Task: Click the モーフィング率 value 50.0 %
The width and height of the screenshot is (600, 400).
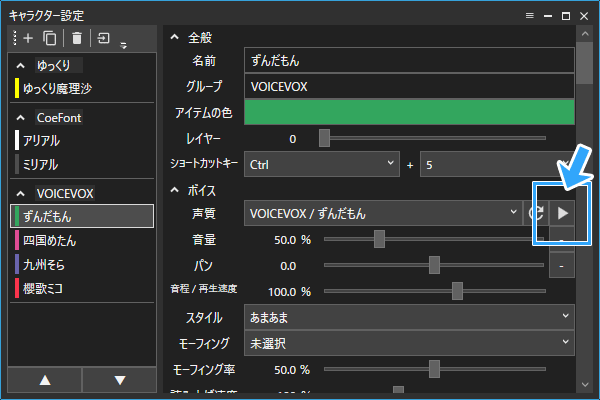Action: [292, 370]
